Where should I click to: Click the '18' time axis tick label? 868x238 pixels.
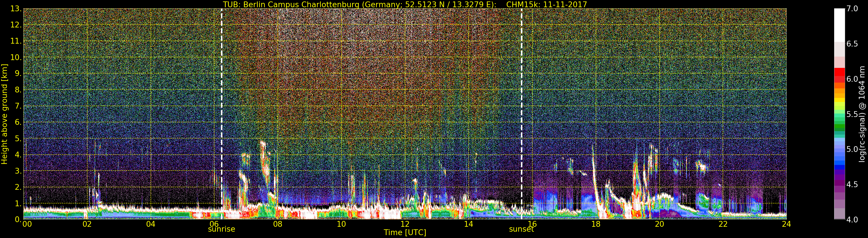[596, 224]
